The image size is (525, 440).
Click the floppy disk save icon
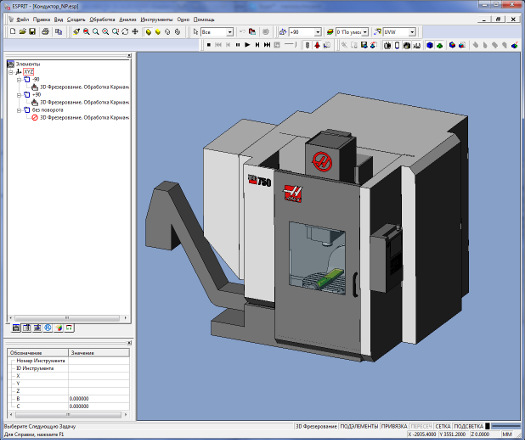pos(32,32)
